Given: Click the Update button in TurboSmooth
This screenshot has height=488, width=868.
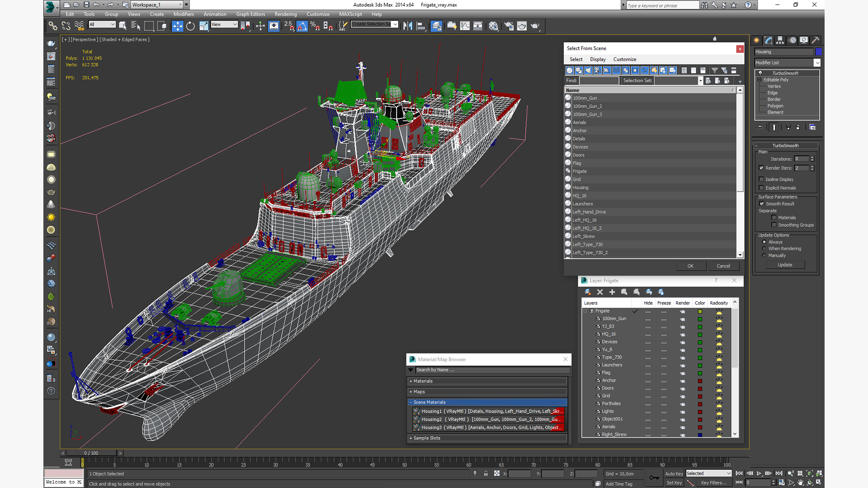Looking at the screenshot, I should pos(785,265).
